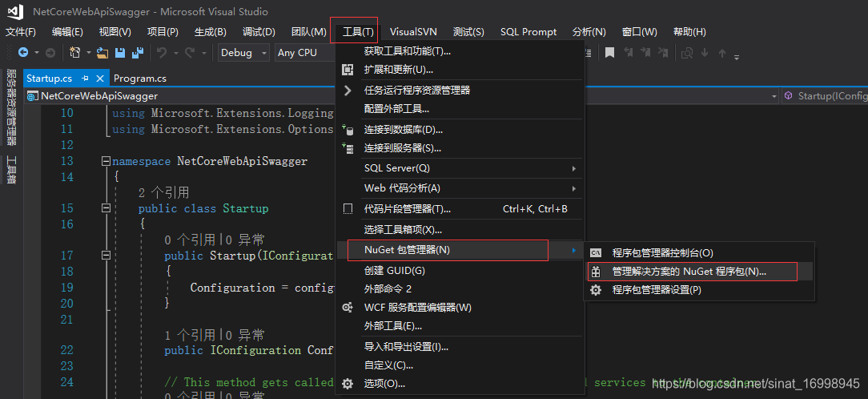Screen dimensions: 868x399
Task: Pin the Startup.cs tab
Action: (x=86, y=79)
